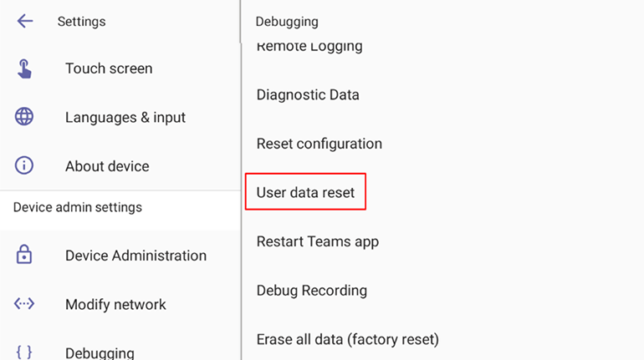Open Remote Logging option
This screenshot has width=644, height=360.
click(x=309, y=46)
